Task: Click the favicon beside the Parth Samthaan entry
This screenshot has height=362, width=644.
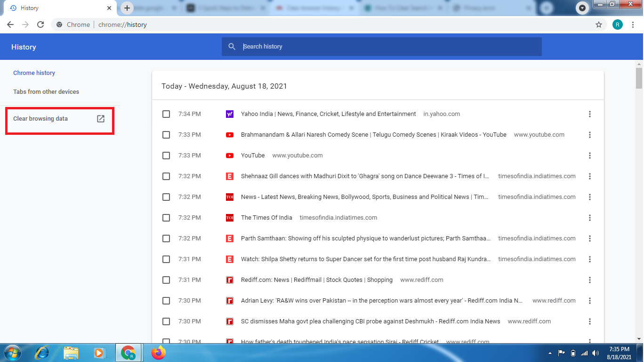Action: pyautogui.click(x=230, y=239)
